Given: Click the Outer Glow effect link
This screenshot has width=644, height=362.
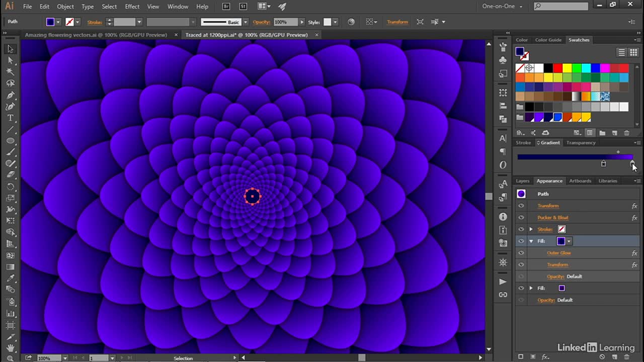Looking at the screenshot, I should [x=559, y=253].
